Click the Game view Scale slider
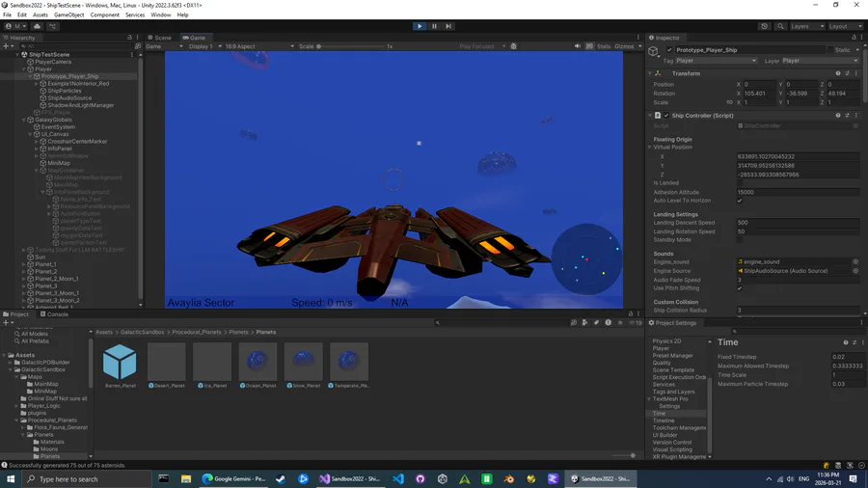Viewport: 868px width, 488px height. click(352, 46)
